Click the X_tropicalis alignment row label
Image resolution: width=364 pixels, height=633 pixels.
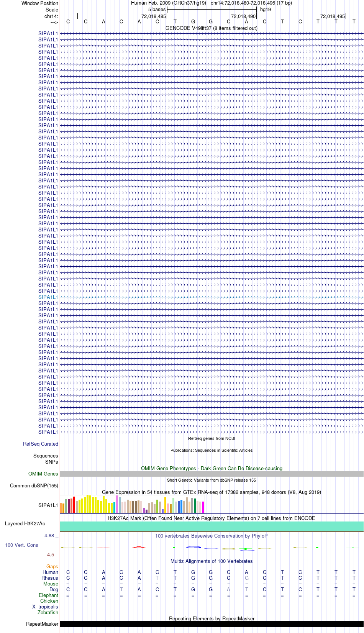click(45, 607)
